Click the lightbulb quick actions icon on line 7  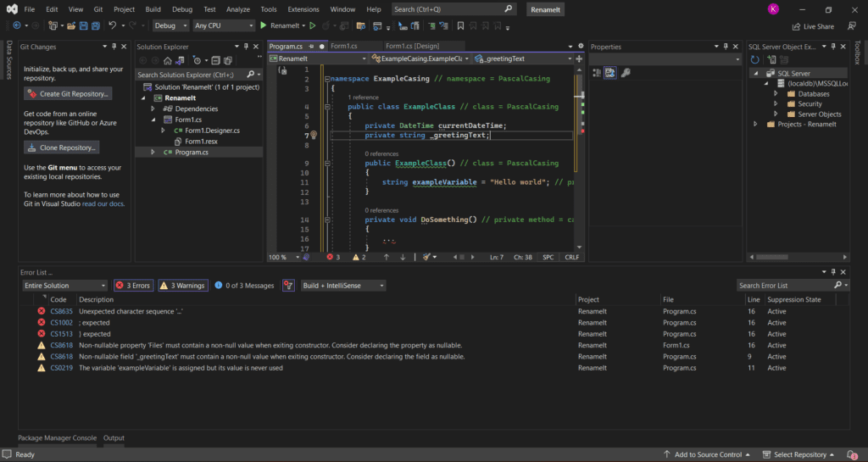pyautogui.click(x=314, y=135)
